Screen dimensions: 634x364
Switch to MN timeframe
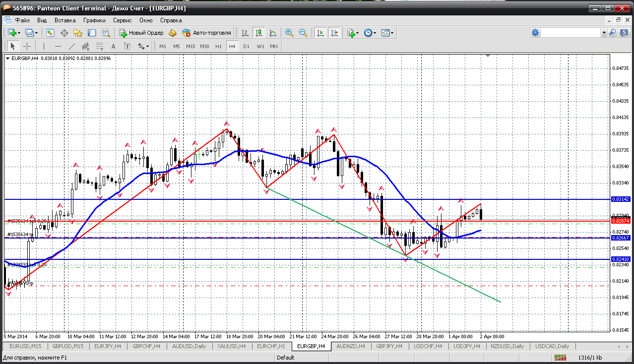click(x=274, y=46)
